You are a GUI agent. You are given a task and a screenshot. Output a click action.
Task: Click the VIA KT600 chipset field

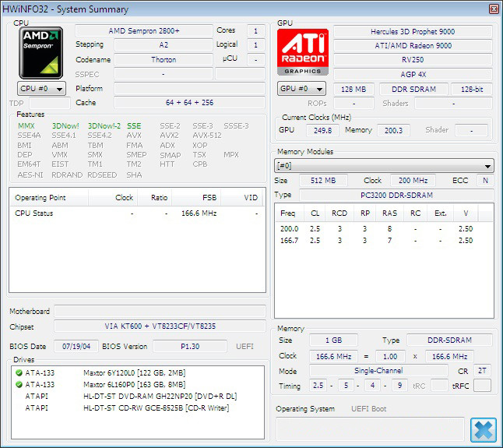tap(160, 326)
